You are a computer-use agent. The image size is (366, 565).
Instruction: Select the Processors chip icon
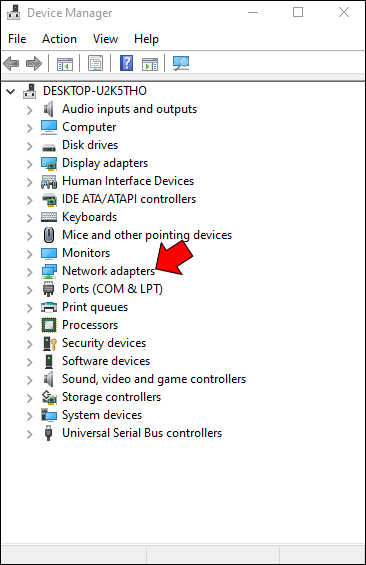[x=49, y=325]
